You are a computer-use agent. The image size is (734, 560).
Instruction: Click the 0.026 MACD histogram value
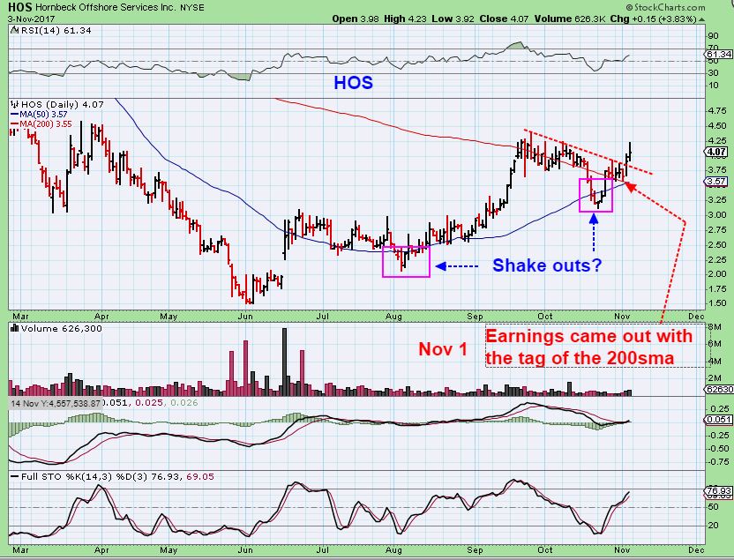(x=184, y=403)
